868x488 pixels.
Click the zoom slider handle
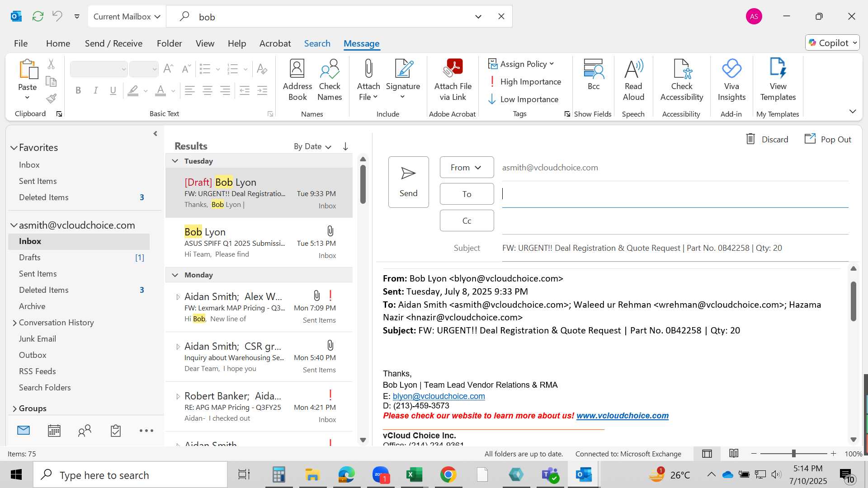coord(793,454)
